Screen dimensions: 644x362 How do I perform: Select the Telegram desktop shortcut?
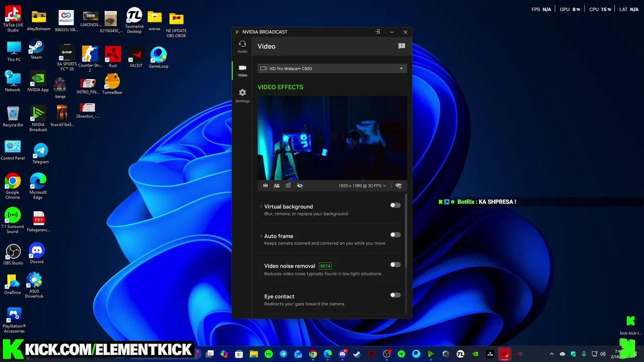tap(41, 154)
